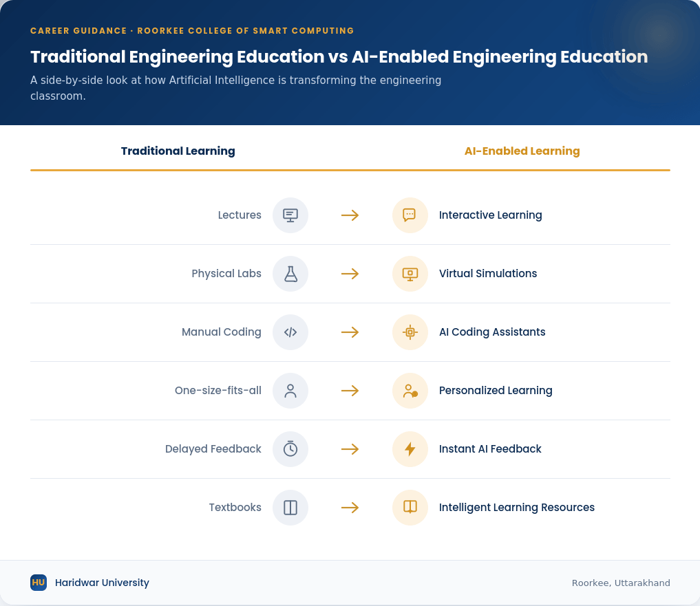700x606 pixels.
Task: Click the Personalized Learning label
Action: (x=496, y=391)
